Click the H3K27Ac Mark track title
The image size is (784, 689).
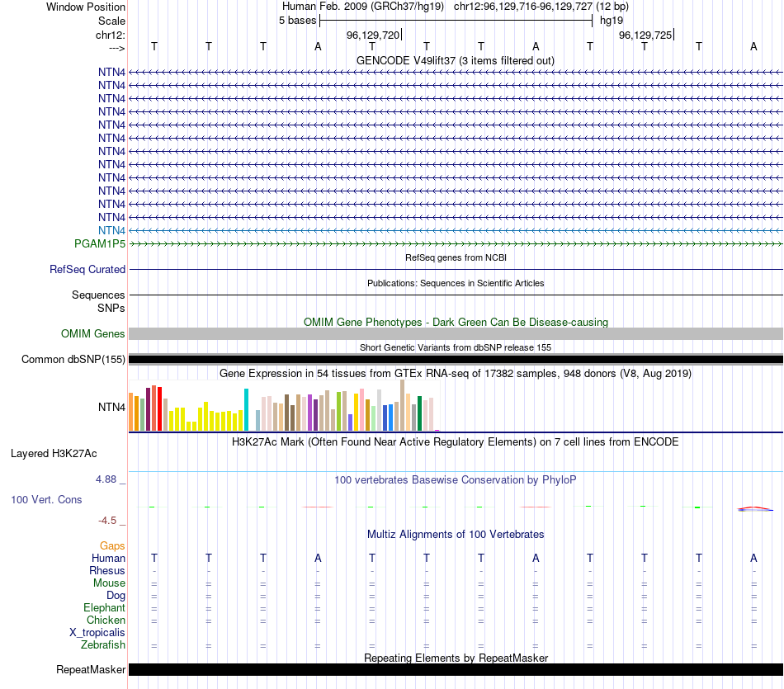(x=456, y=442)
